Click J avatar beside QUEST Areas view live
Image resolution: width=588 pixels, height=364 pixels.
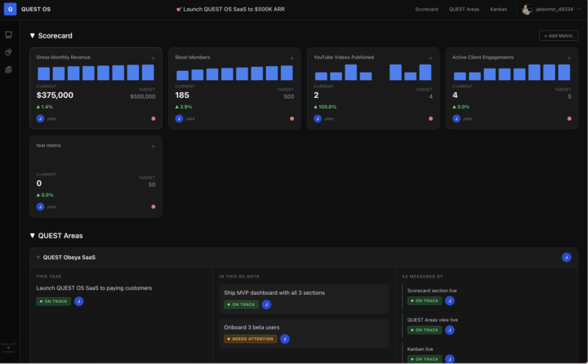click(x=450, y=330)
